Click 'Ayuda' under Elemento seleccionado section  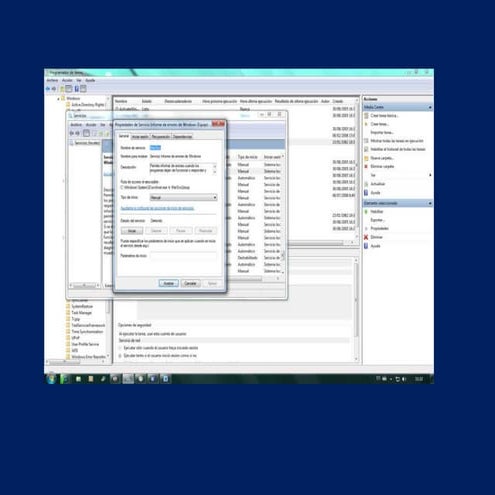pyautogui.click(x=375, y=246)
